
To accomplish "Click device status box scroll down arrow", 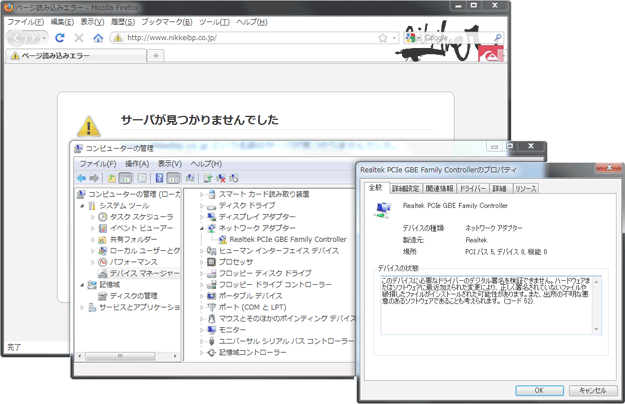I will [x=596, y=329].
